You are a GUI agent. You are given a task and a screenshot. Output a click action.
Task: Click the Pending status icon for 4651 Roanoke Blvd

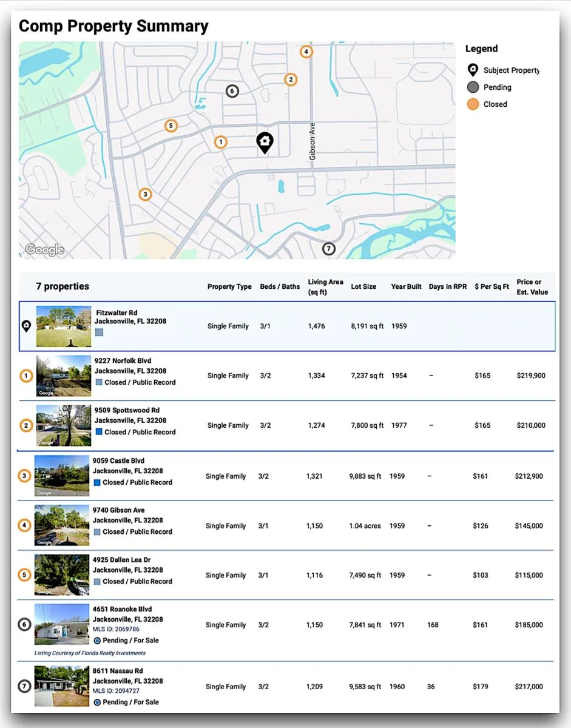tap(97, 640)
